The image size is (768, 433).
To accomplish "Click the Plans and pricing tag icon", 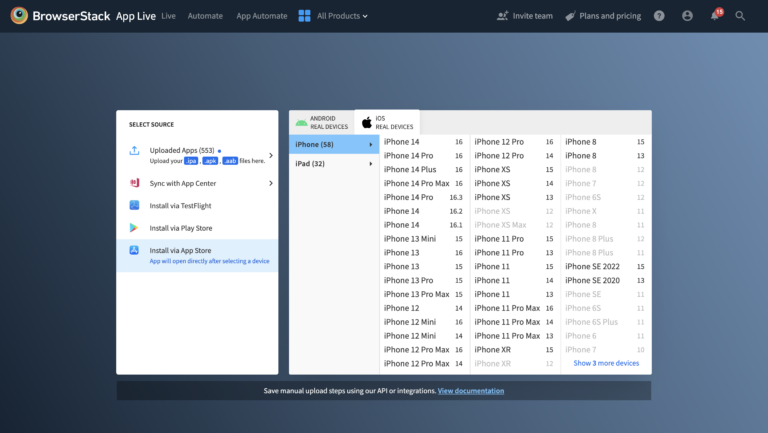I will 570,16.
